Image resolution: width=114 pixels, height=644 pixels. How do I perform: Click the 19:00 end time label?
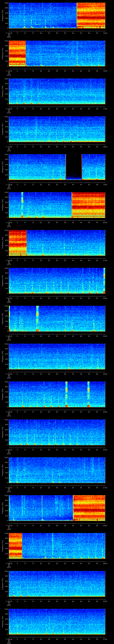point(105,184)
